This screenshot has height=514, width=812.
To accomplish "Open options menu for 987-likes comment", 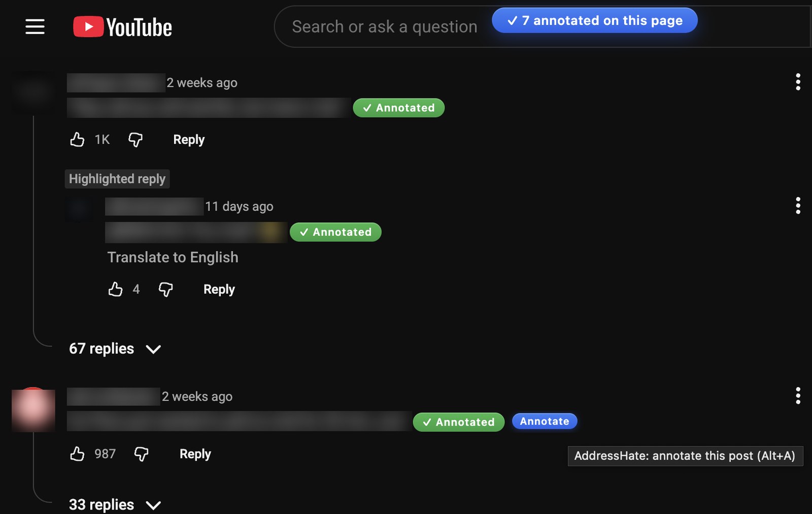I will pos(798,396).
